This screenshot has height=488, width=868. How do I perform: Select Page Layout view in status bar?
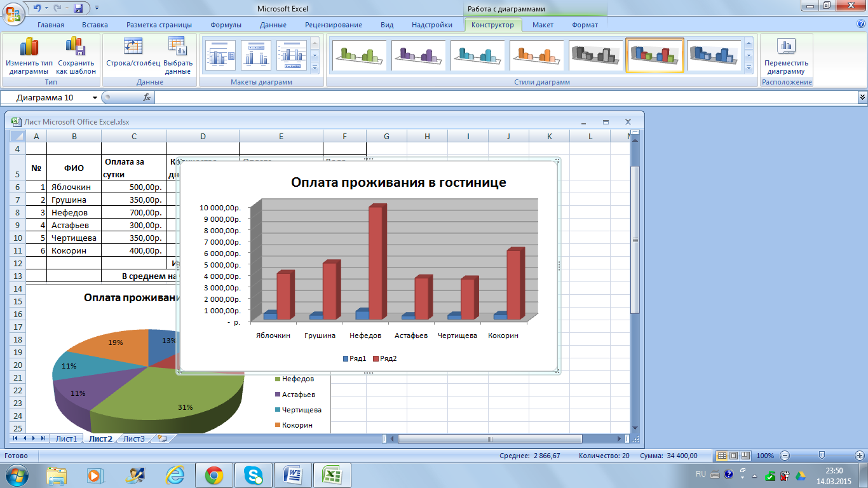coord(733,456)
